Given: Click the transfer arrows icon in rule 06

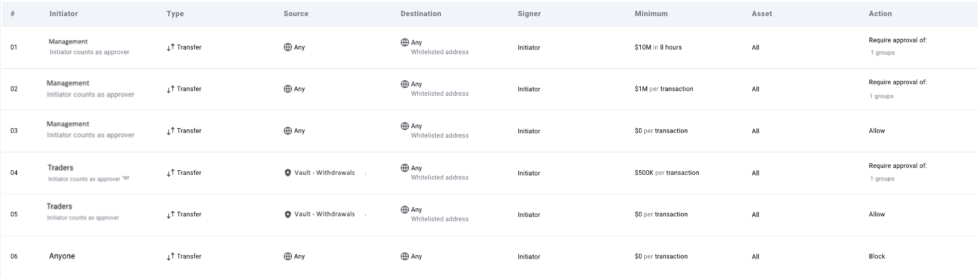Looking at the screenshot, I should click(170, 256).
